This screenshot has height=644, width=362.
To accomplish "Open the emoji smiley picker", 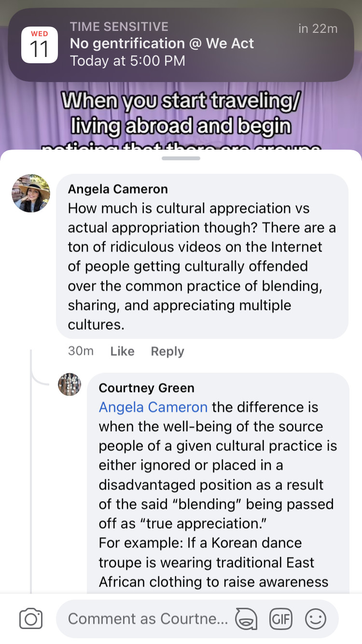I will (x=316, y=619).
